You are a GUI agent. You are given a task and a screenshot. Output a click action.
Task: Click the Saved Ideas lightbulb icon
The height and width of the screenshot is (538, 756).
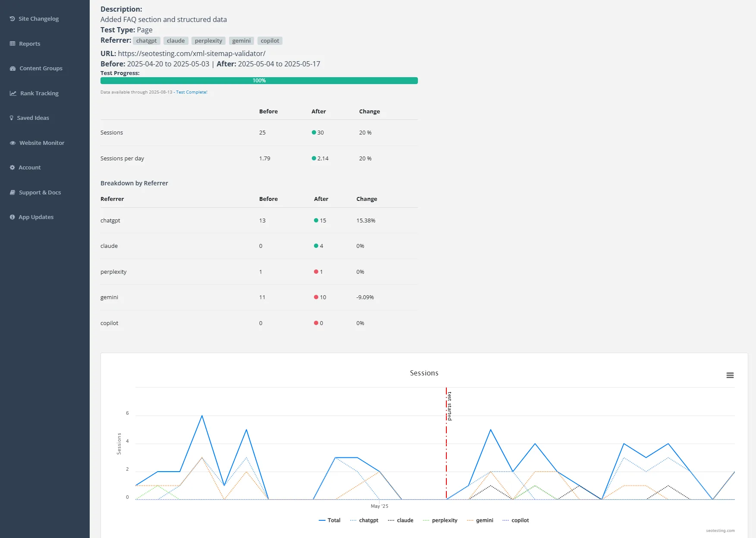12,118
